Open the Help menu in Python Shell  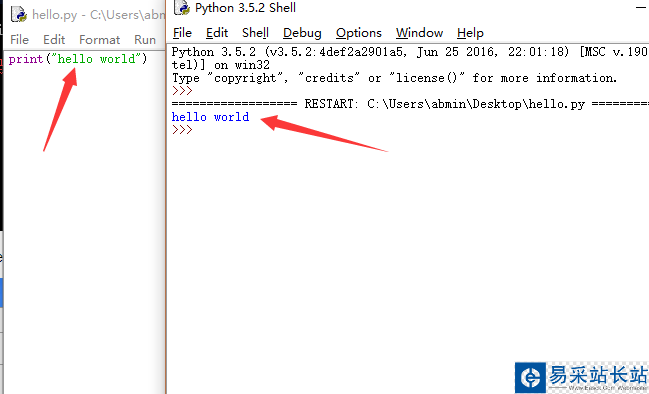pos(470,33)
